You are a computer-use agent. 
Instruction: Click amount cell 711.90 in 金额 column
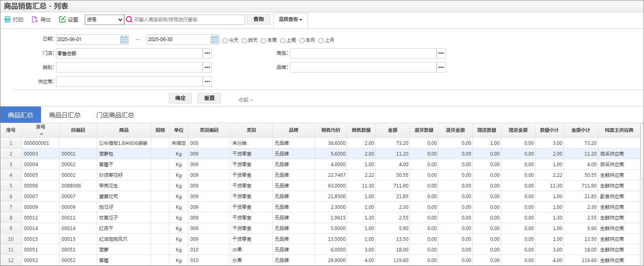(393, 185)
